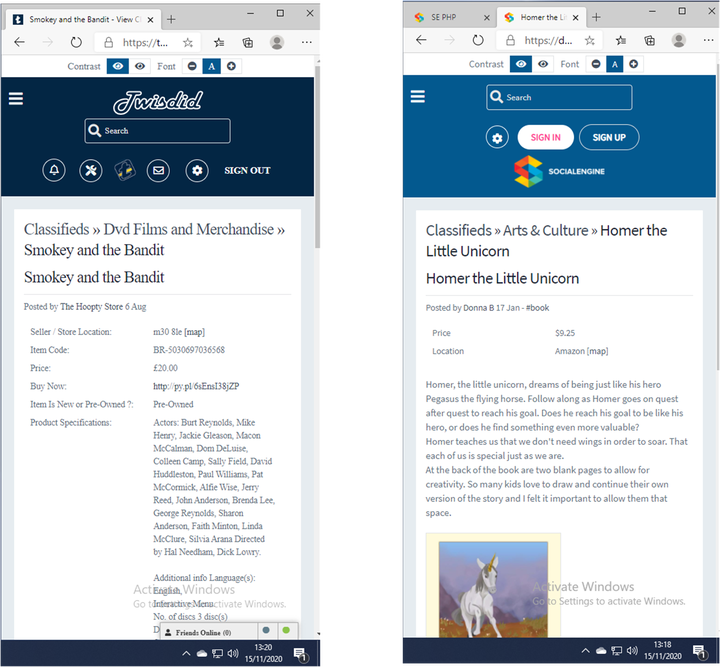Open map link next to Amazon location
720x667 pixels.
[x=597, y=351]
